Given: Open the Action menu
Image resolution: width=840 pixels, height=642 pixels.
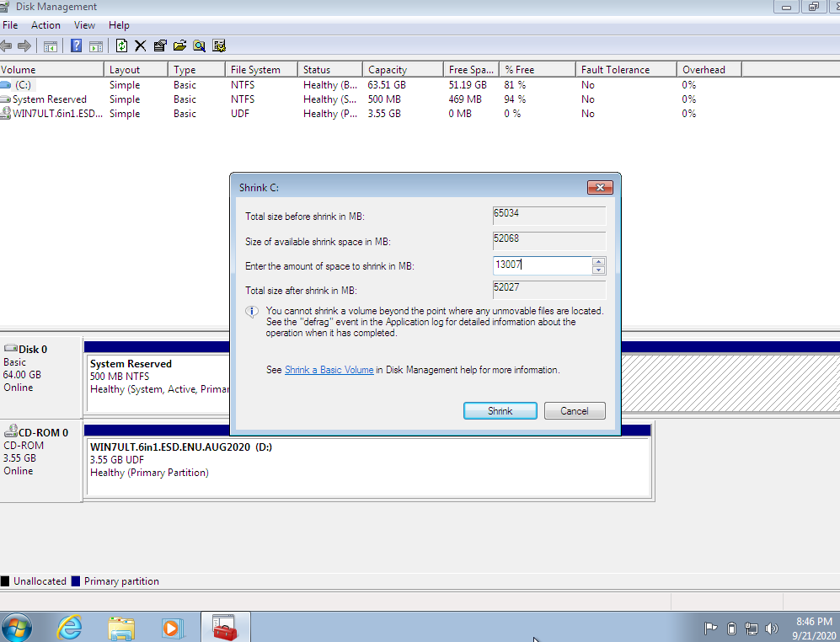Looking at the screenshot, I should tap(45, 24).
